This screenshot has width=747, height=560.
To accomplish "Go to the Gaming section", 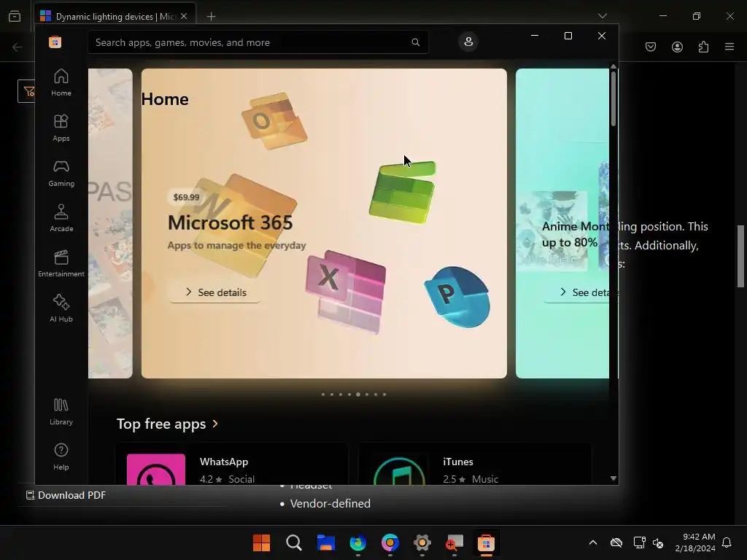I will 61,173.
